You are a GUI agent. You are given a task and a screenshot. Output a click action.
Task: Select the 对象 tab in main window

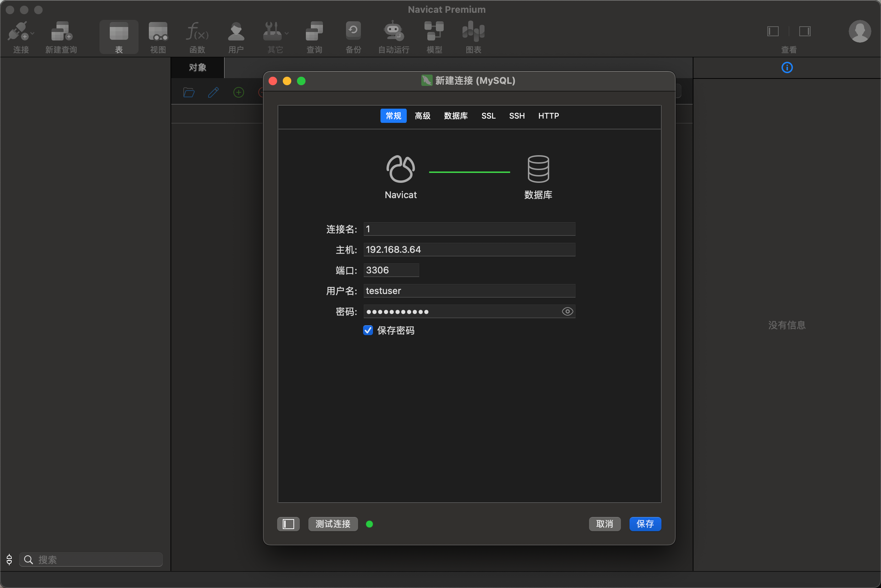[x=198, y=67]
